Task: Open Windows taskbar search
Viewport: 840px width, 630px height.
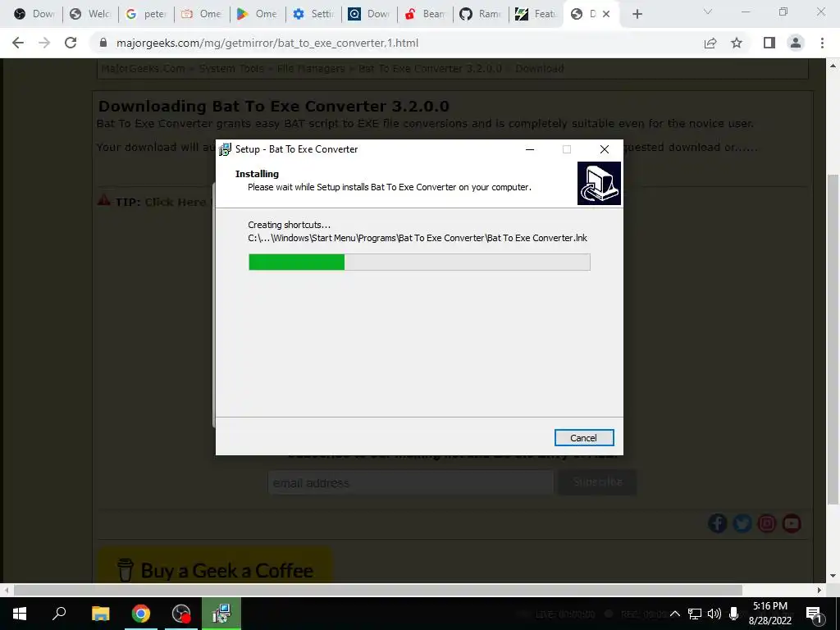Action: (59, 614)
